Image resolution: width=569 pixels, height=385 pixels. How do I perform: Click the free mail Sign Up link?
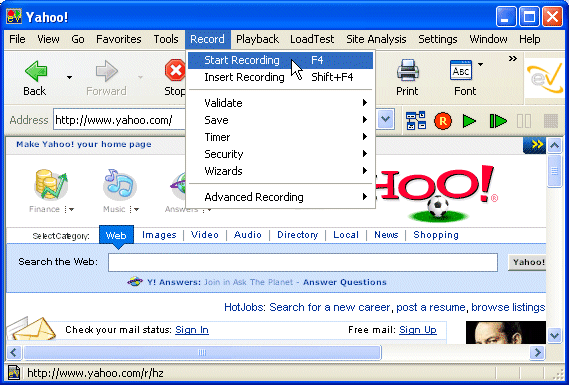[x=418, y=330]
